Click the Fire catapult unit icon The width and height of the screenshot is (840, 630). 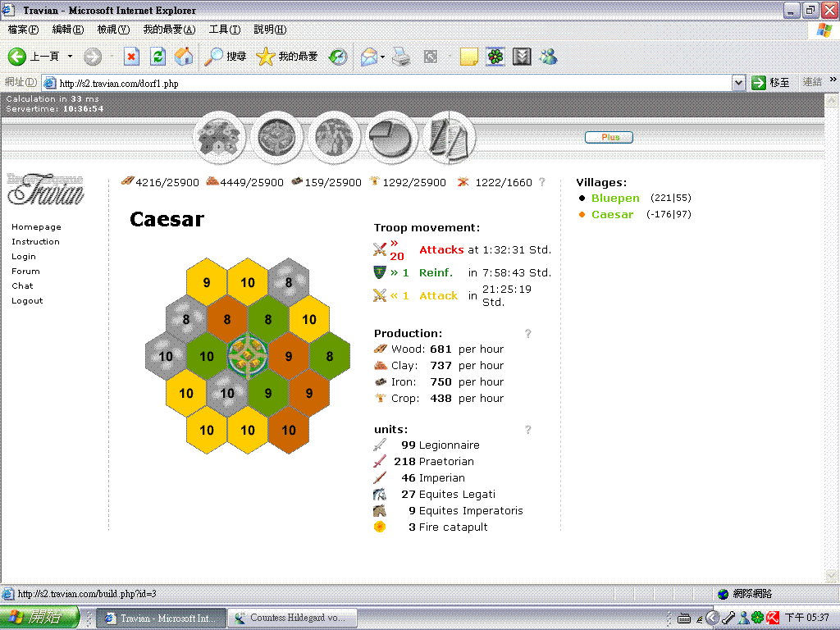380,527
